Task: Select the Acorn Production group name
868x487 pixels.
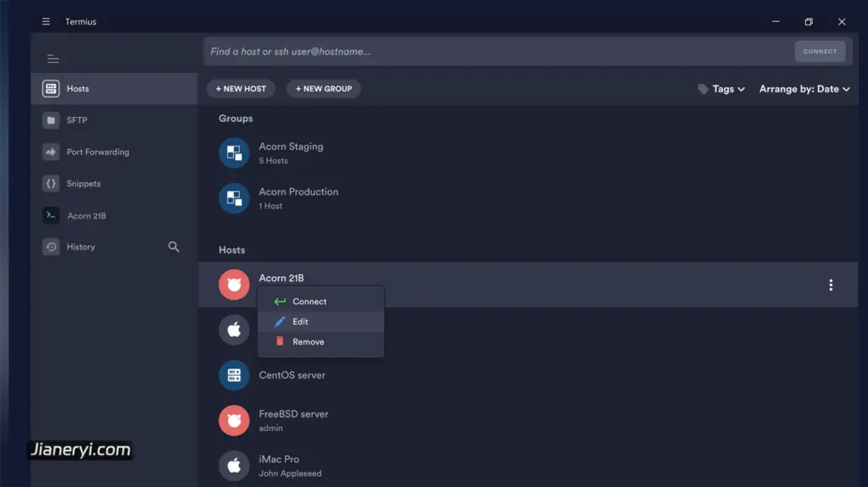Action: tap(299, 192)
